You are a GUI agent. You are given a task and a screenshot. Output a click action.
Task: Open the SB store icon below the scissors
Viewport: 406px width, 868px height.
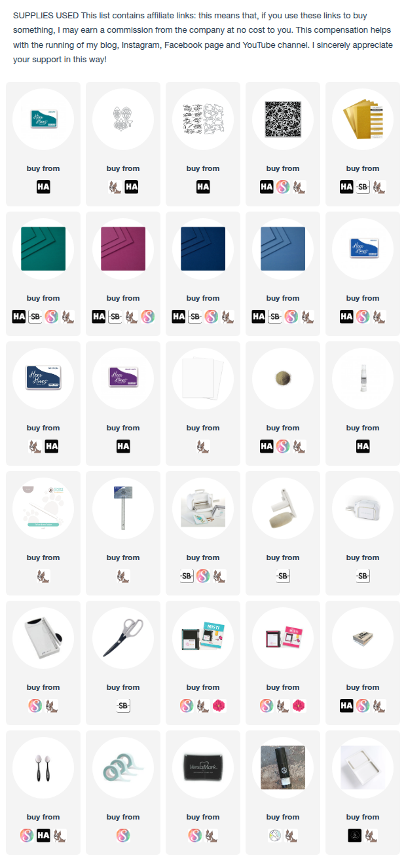coord(123,706)
